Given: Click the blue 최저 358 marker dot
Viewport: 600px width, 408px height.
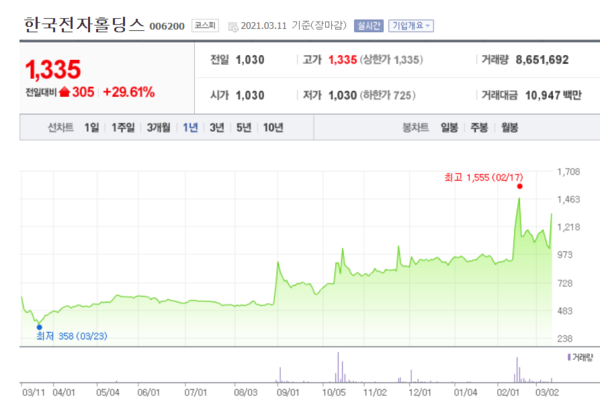Looking at the screenshot, I should [39, 327].
